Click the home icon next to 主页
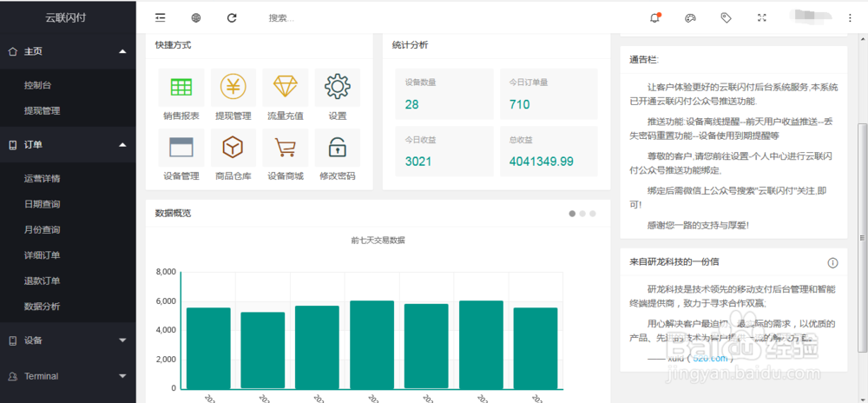Image resolution: width=868 pixels, height=403 pixels. (13, 51)
